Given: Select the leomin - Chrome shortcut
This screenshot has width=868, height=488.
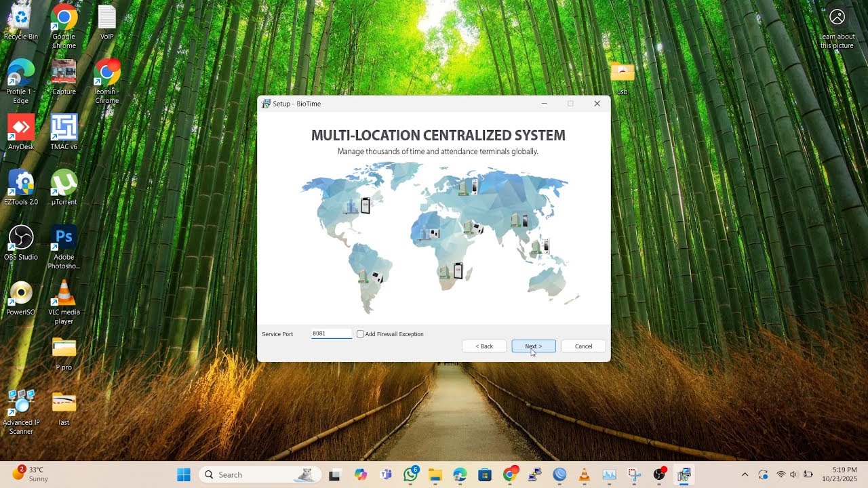Looking at the screenshot, I should click(x=106, y=81).
